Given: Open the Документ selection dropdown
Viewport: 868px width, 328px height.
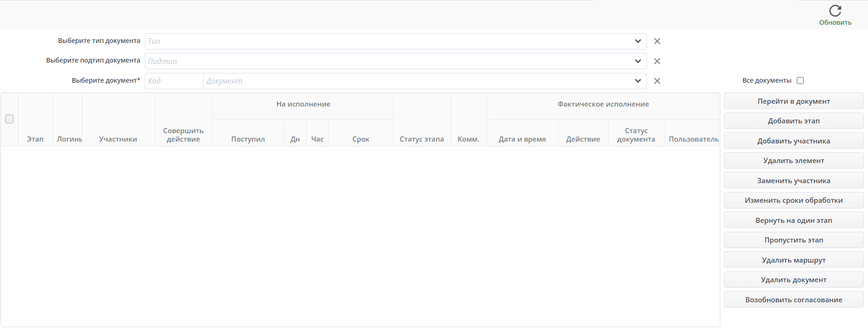Looking at the screenshot, I should click(638, 81).
